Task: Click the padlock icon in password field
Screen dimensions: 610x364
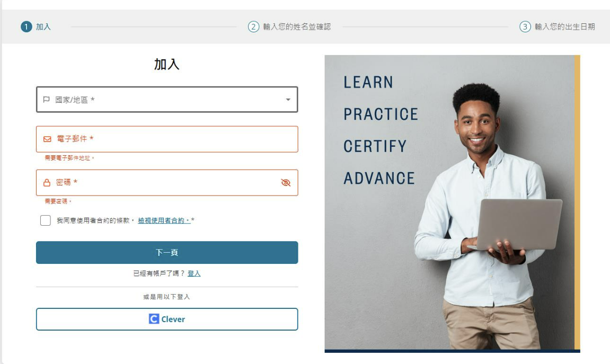Action: click(x=47, y=182)
